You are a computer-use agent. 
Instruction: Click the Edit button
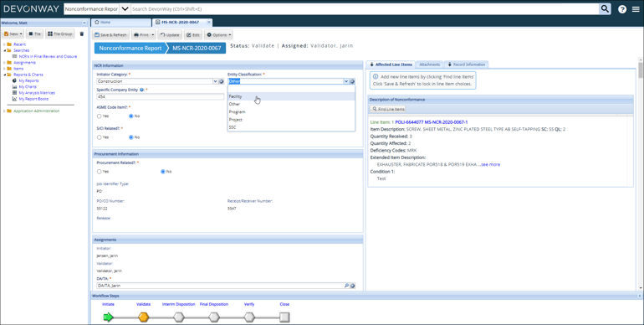pos(193,35)
